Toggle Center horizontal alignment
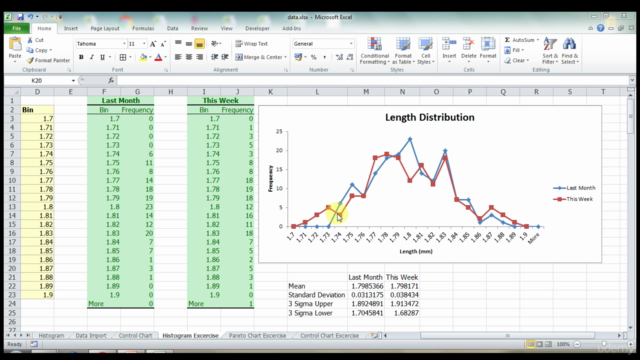This screenshot has width=640, height=360. click(x=189, y=57)
